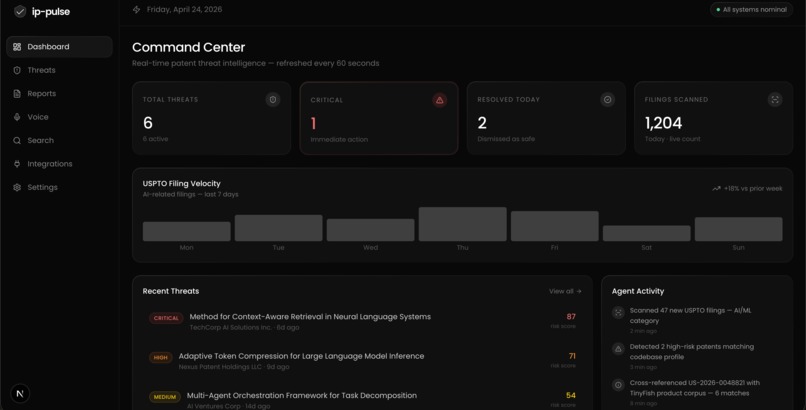Click the Recent Threats heading
The height and width of the screenshot is (410, 806).
[171, 291]
